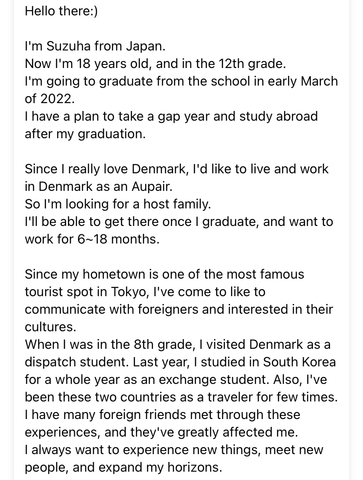
Task: Click the "Hello there:)" greeting line
Action: (61, 11)
